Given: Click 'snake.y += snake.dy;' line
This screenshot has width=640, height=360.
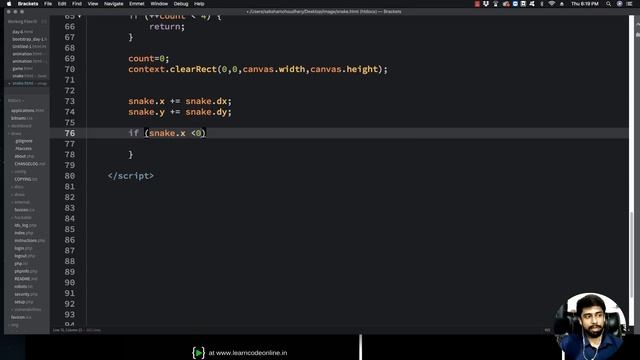Looking at the screenshot, I should click(x=180, y=112).
